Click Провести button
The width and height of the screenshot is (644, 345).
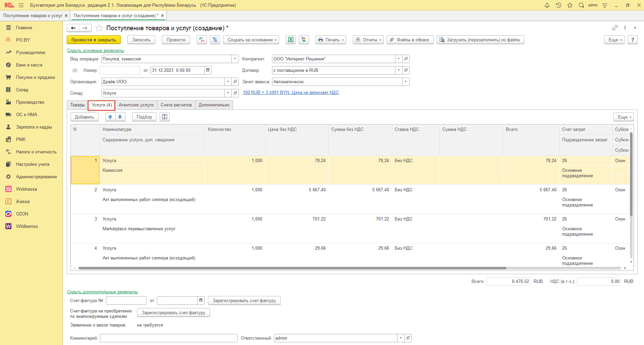coord(176,40)
